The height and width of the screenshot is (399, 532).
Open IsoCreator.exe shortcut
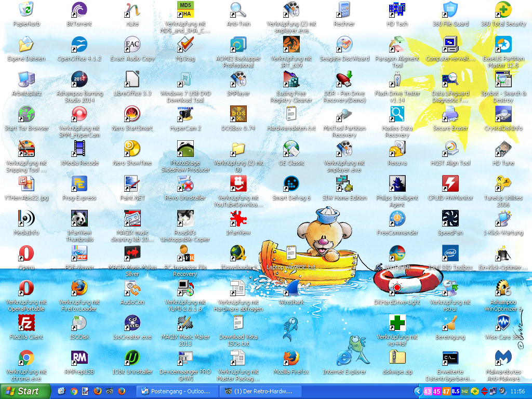click(x=132, y=323)
